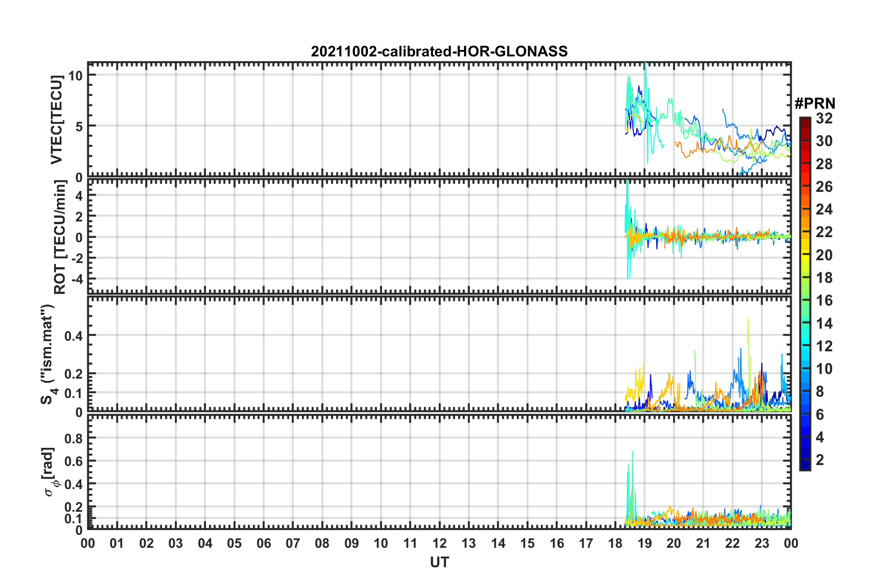Click sigma-phi axis tick label 0.6
The height and width of the screenshot is (588, 879).
(73, 461)
